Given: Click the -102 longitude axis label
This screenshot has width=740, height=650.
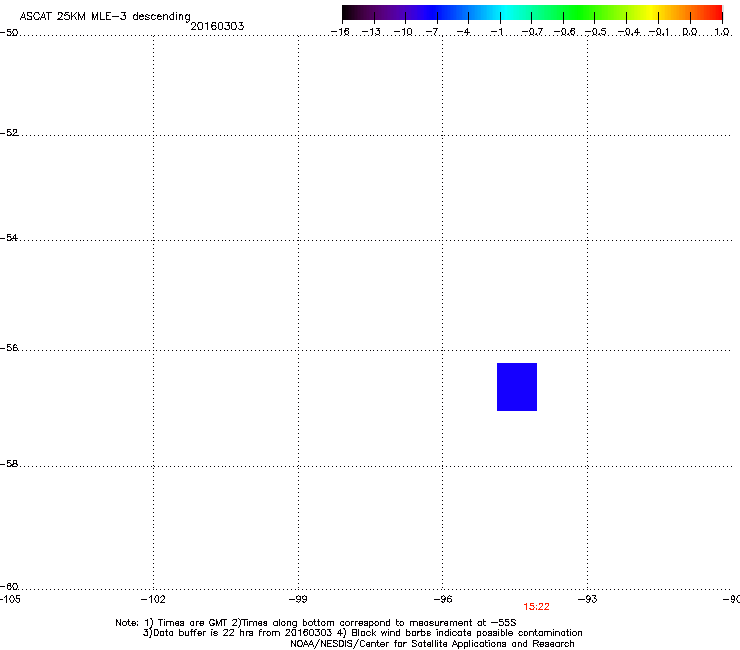Looking at the screenshot, I should 153,599.
